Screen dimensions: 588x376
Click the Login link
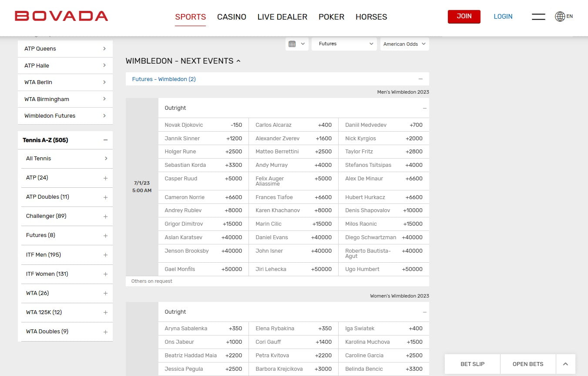click(x=503, y=17)
